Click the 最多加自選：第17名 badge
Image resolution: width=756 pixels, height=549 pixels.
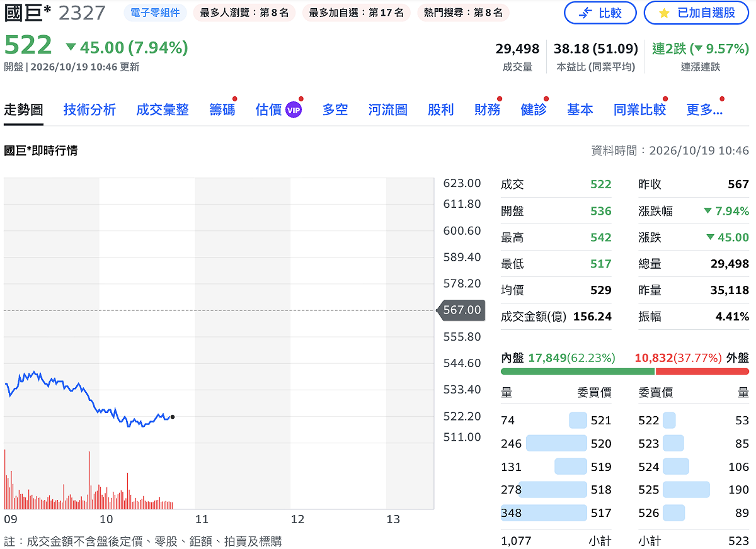[356, 13]
